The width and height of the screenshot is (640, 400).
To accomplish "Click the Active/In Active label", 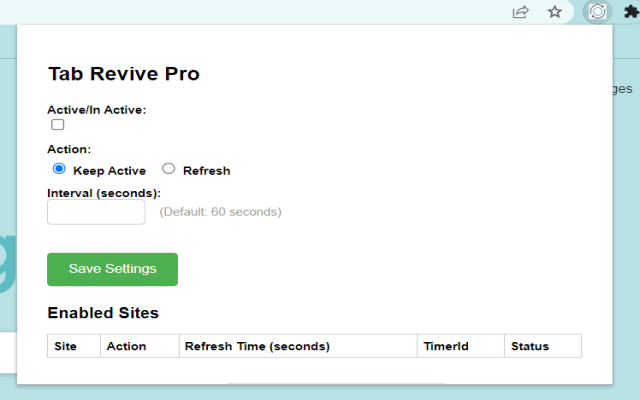I will click(97, 110).
